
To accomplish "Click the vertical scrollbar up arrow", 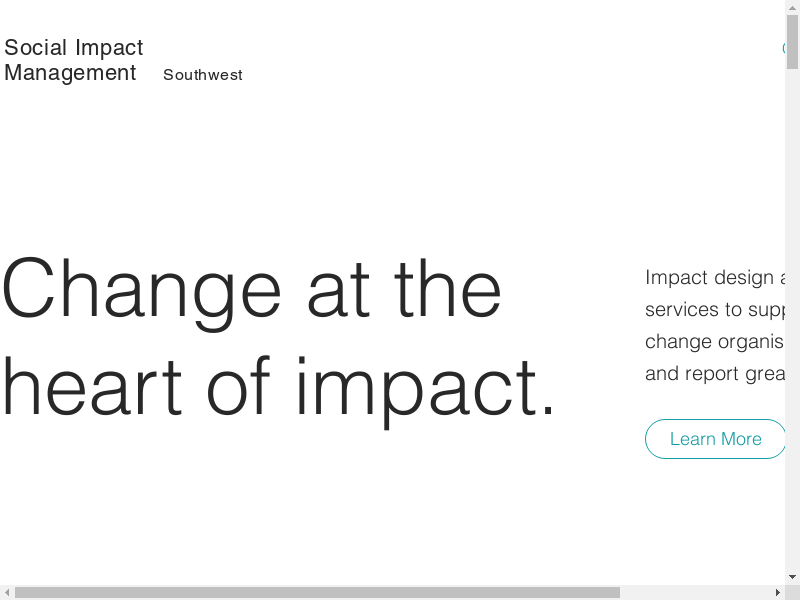I will [792, 7].
